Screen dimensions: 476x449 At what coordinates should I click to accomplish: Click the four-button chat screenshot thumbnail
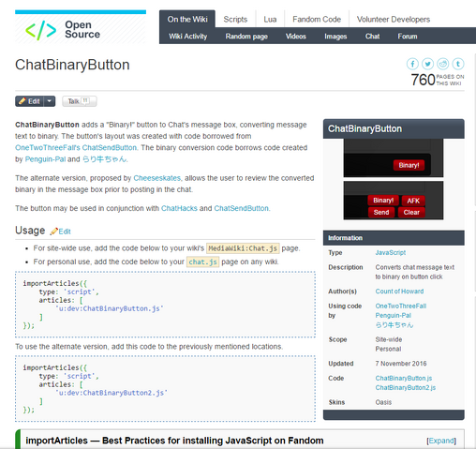coord(394,201)
